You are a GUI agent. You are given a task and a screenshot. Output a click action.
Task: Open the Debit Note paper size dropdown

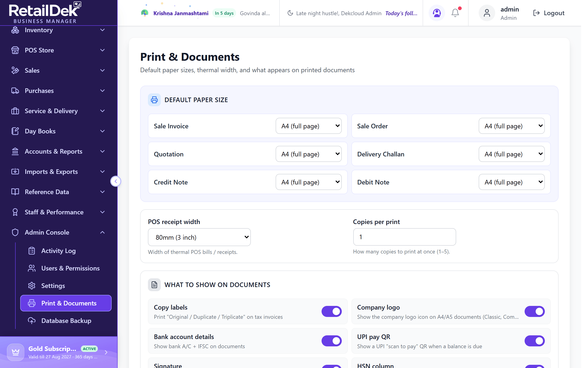pos(512,182)
